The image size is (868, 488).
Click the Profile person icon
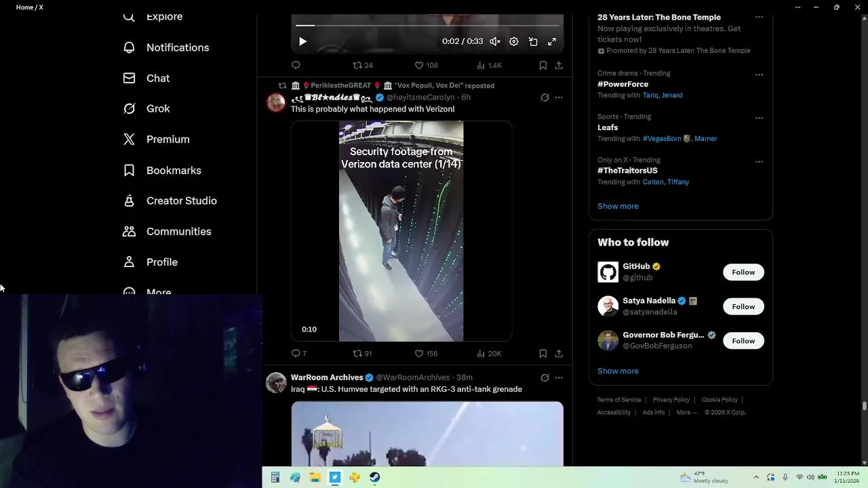(129, 262)
